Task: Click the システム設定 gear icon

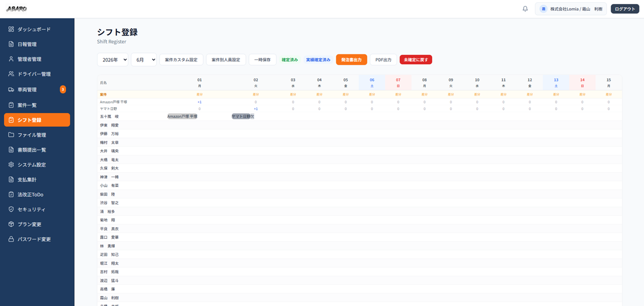Action: point(11,165)
